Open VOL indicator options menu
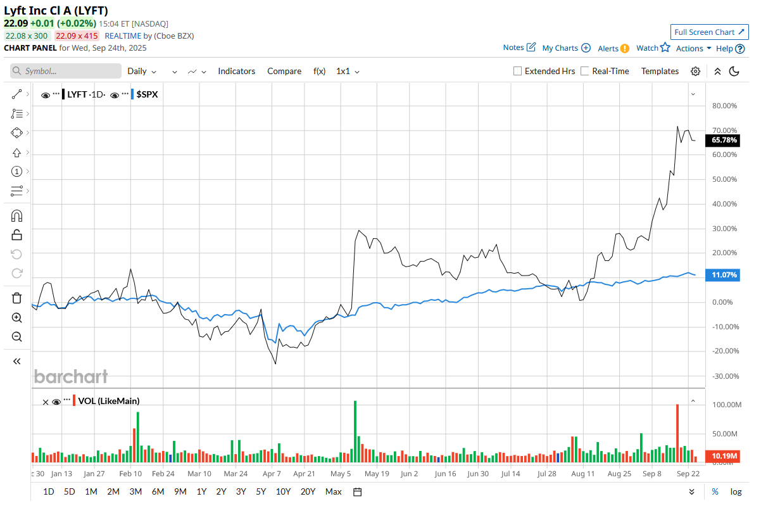This screenshot has width=761, height=532. tap(67, 400)
